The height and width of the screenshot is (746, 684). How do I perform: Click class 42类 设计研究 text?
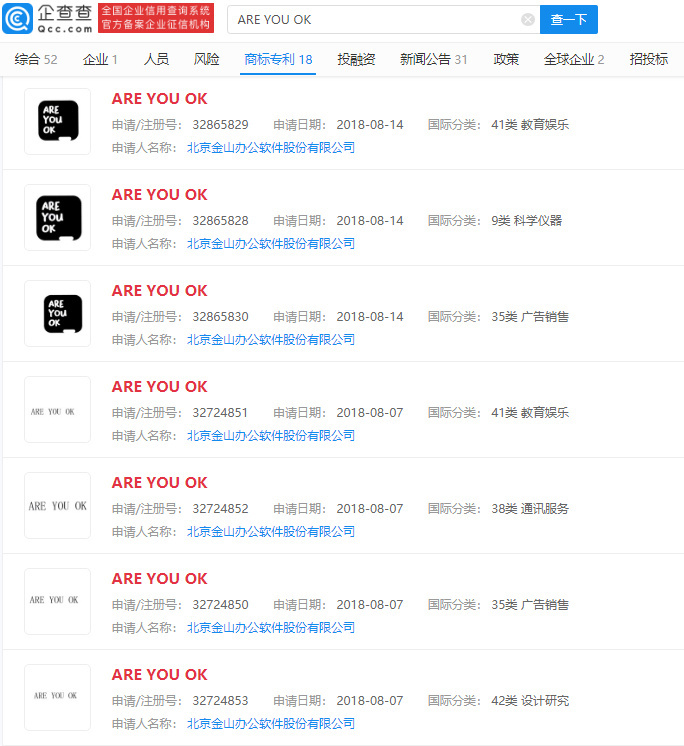point(530,701)
